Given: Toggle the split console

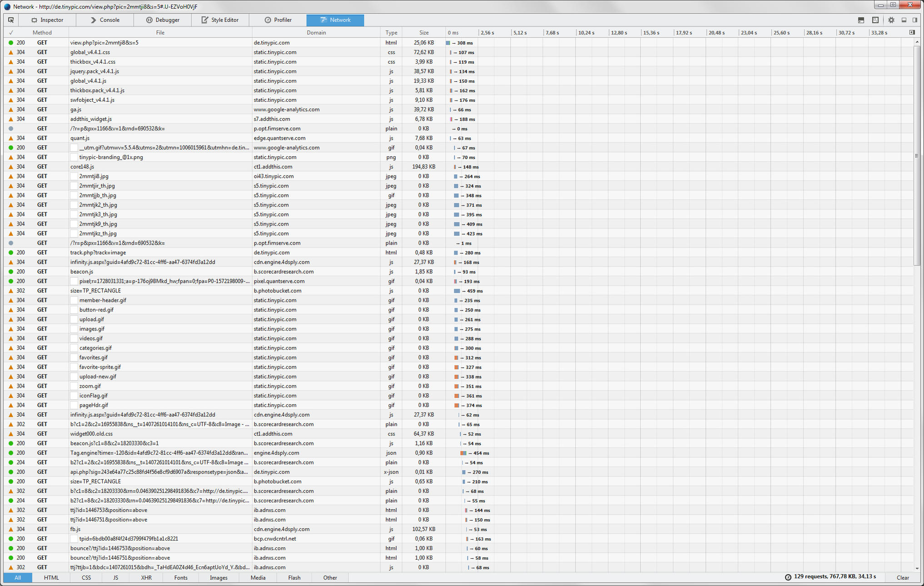Looking at the screenshot, I should pyautogui.click(x=861, y=20).
